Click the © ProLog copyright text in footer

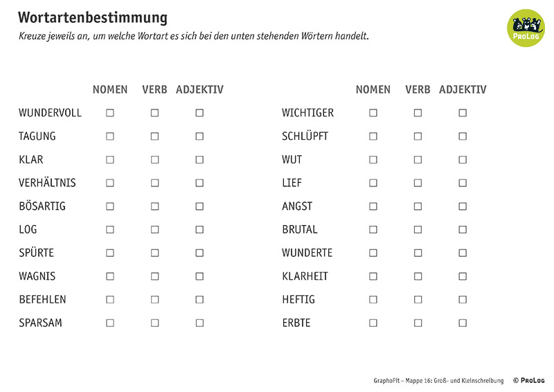(x=528, y=380)
